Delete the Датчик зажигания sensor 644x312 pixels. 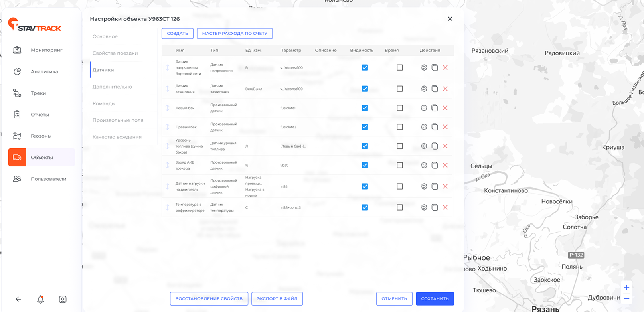[x=445, y=89]
